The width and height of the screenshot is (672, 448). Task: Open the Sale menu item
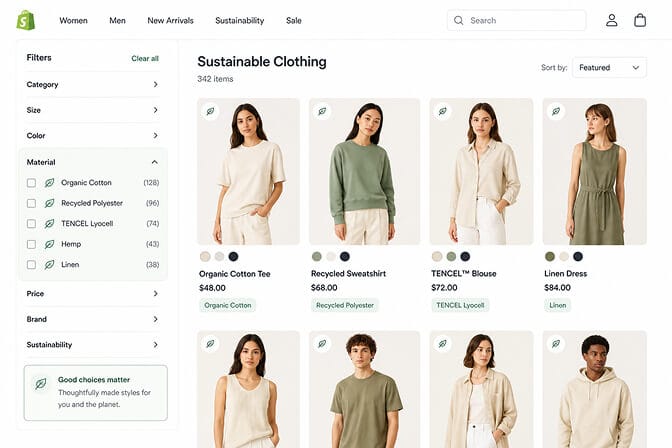click(x=294, y=21)
